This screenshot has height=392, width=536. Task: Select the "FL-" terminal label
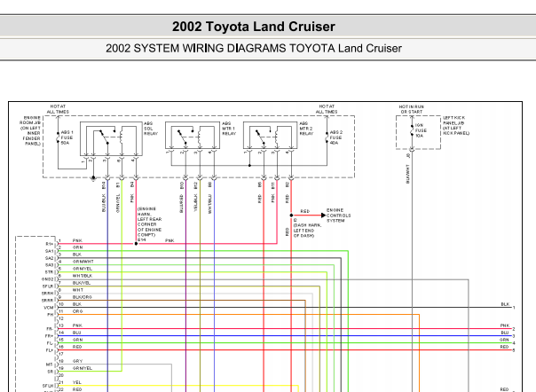click(50, 343)
